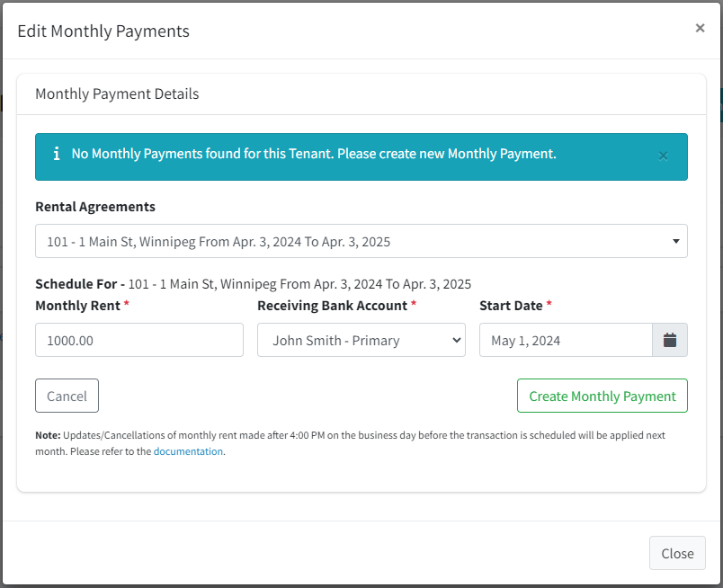Click the Start Date text field showing May 1, 2024

tap(566, 340)
